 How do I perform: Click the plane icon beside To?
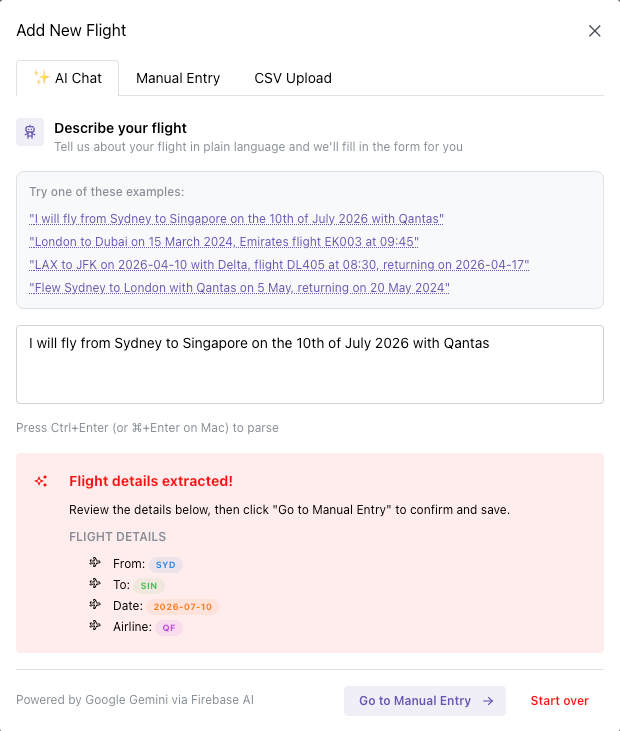(95, 584)
